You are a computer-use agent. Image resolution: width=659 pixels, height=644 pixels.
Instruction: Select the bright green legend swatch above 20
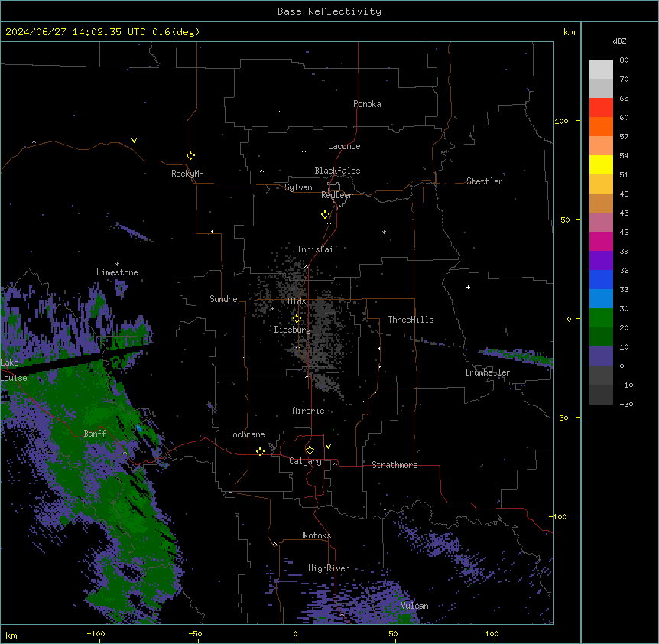point(601,318)
